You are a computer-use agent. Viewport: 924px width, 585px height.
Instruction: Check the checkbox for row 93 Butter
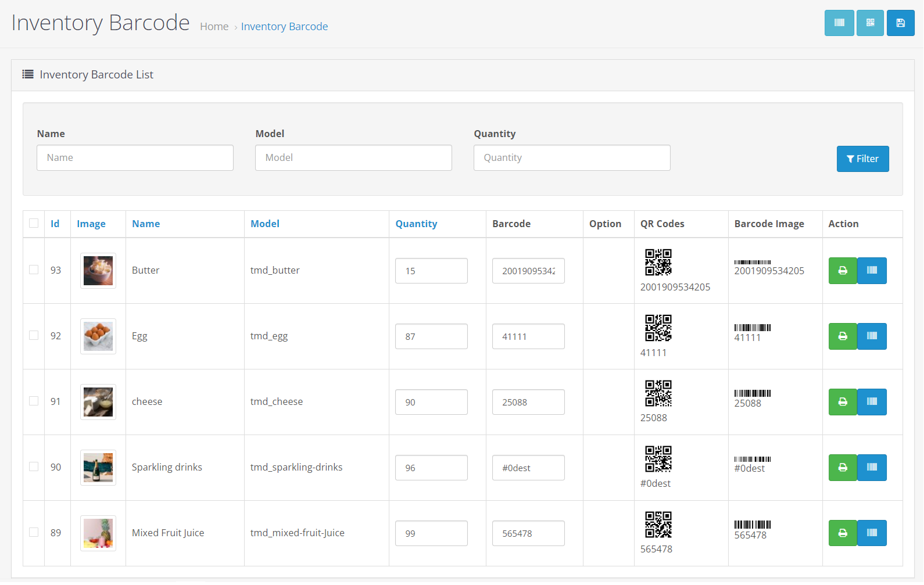click(x=34, y=270)
